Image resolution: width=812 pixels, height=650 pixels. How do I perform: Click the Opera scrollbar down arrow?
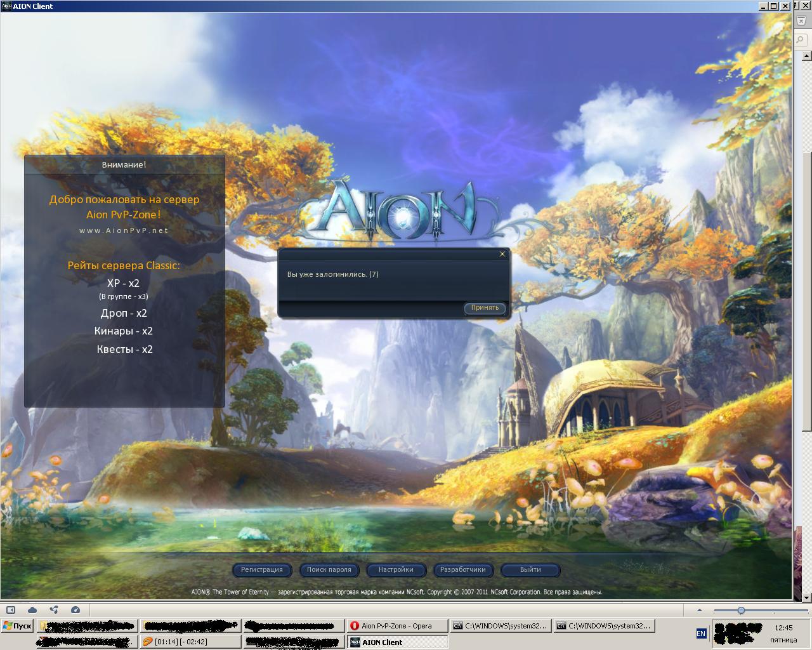coord(807,597)
